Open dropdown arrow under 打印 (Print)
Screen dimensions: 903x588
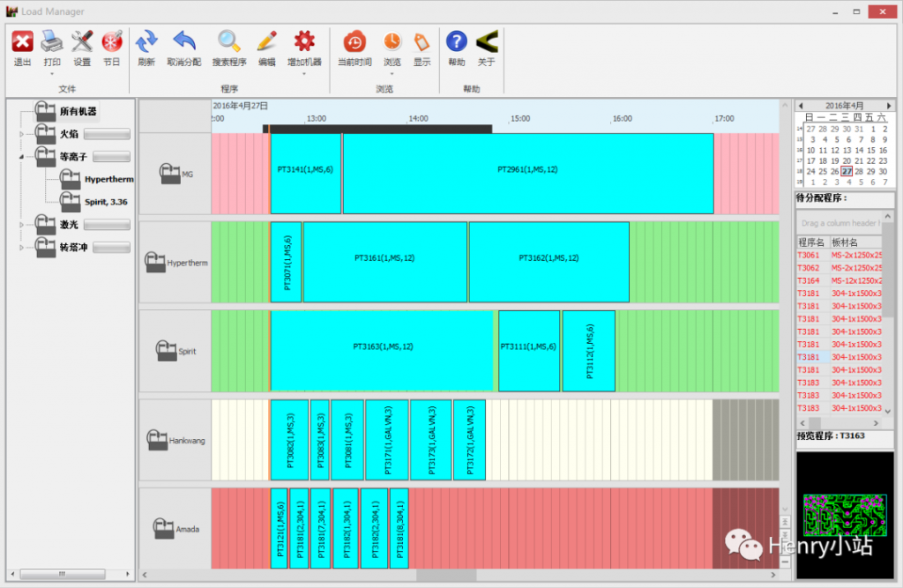52,73
